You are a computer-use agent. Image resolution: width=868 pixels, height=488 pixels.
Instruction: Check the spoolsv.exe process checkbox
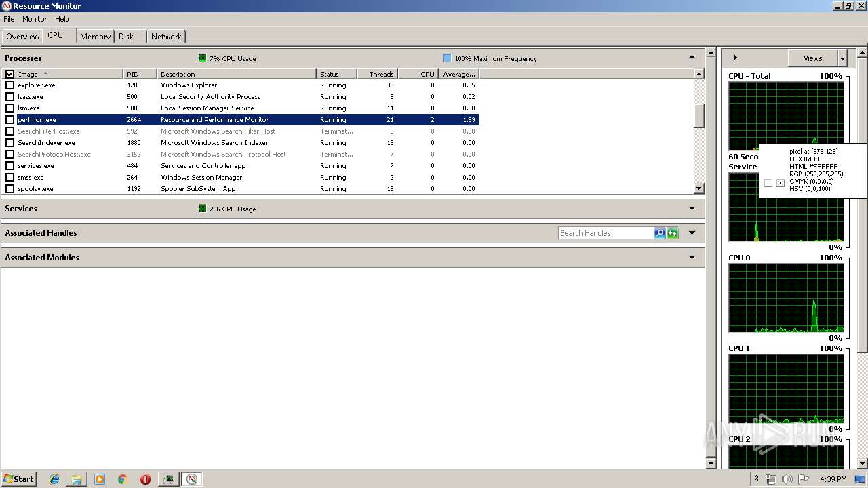pyautogui.click(x=9, y=189)
